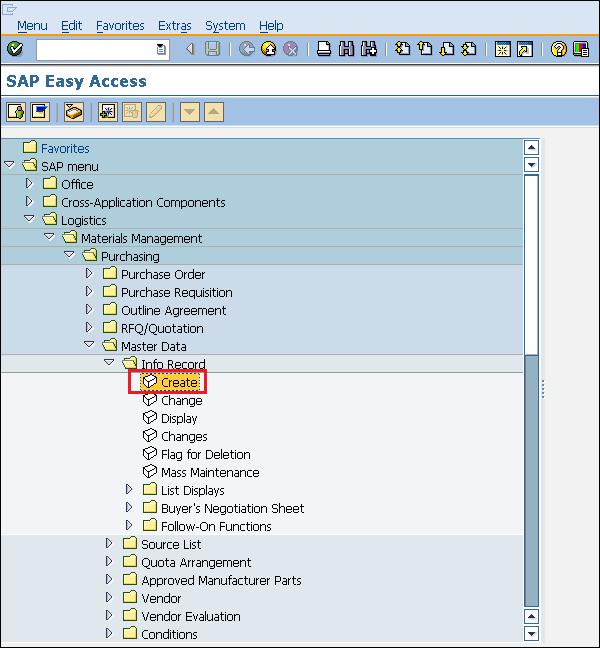Click the Purchase Requisition folder label

tap(176, 293)
